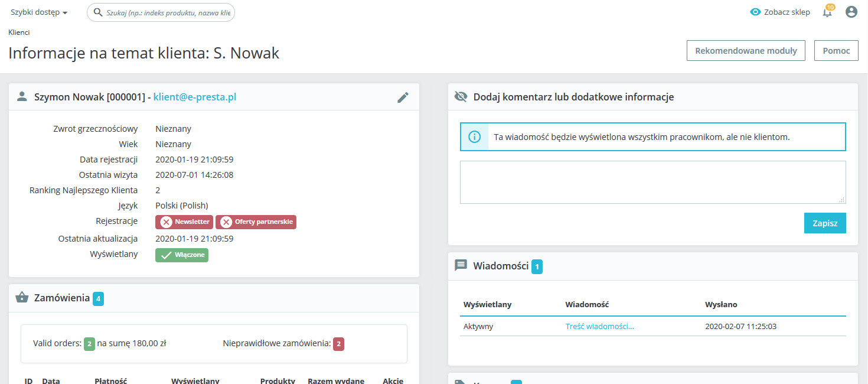Click into the private comment text area
The height and width of the screenshot is (384, 868).
[652, 182]
